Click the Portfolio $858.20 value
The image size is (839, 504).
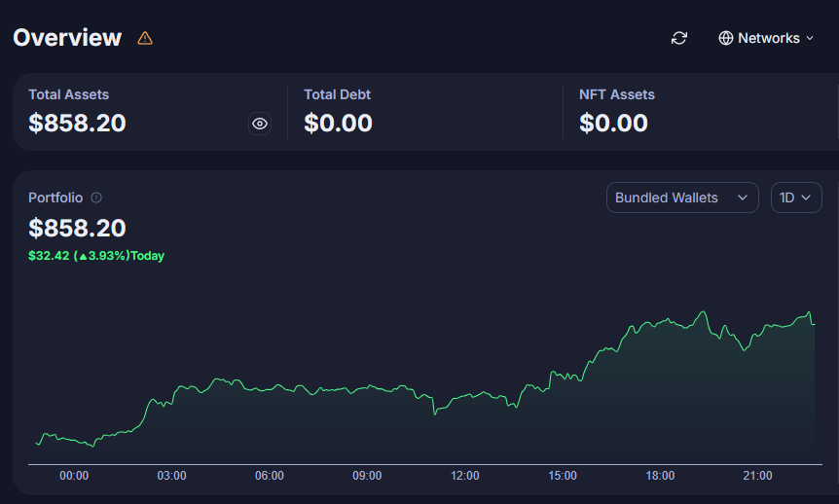click(77, 228)
